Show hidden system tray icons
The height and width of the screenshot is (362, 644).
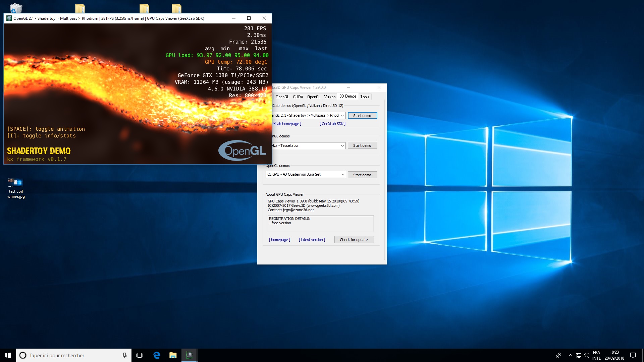point(570,355)
